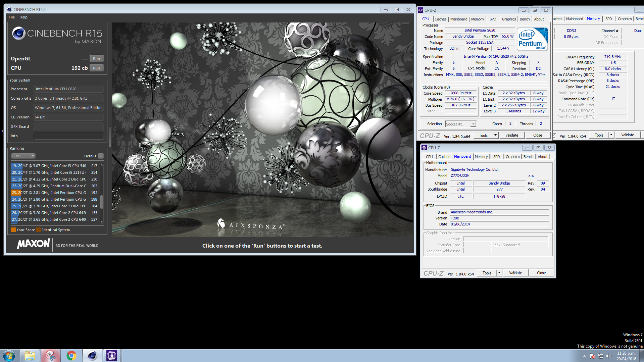This screenshot has width=644, height=362.
Task: Click the GFX Board field
Action: tap(68, 126)
